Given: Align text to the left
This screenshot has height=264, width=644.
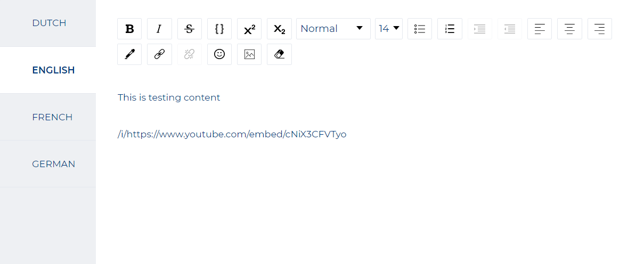Looking at the screenshot, I should [540, 29].
